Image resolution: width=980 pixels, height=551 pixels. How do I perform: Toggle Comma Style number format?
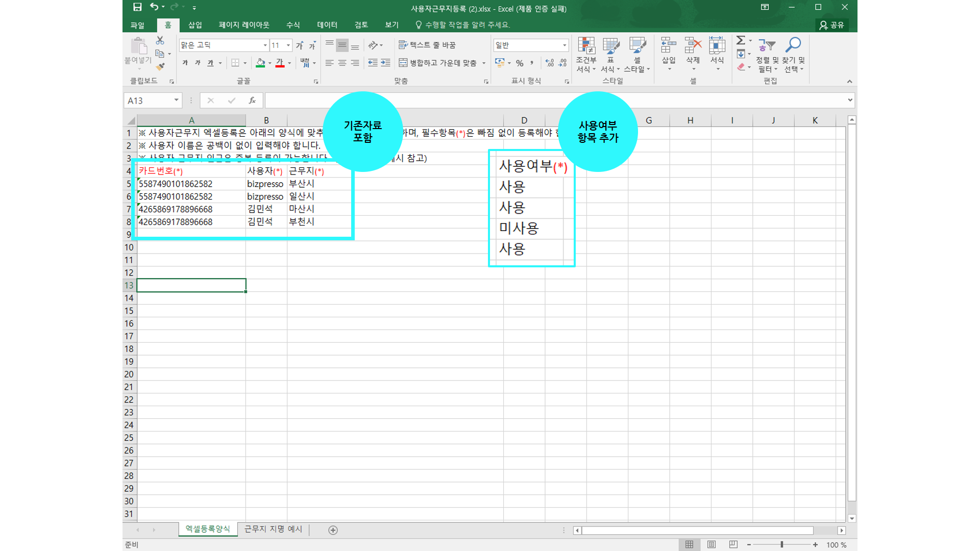[x=532, y=63]
